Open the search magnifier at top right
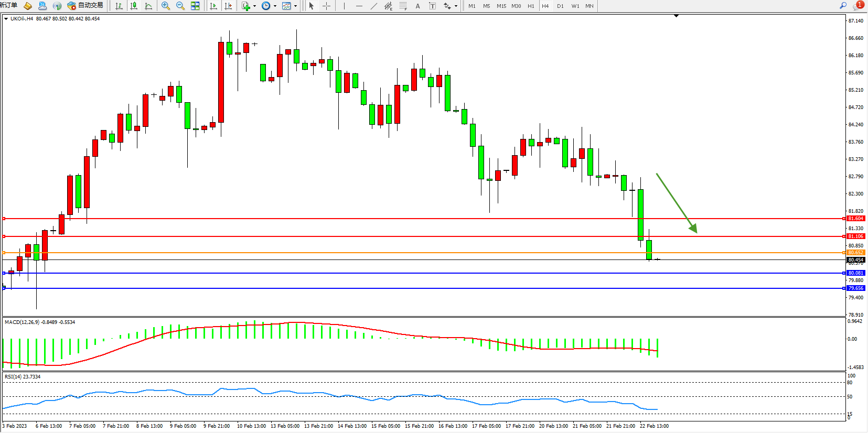The height and width of the screenshot is (433, 868). click(x=843, y=6)
